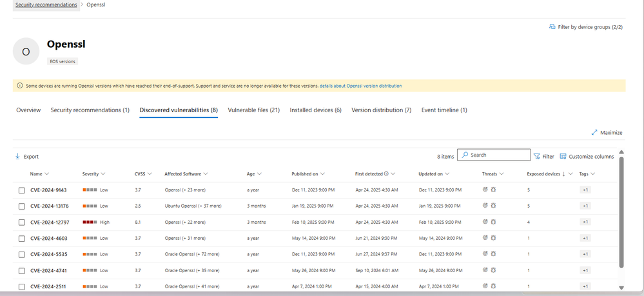Click the First detected info icon
Image resolution: width=644 pixels, height=296 pixels.
coord(386,174)
